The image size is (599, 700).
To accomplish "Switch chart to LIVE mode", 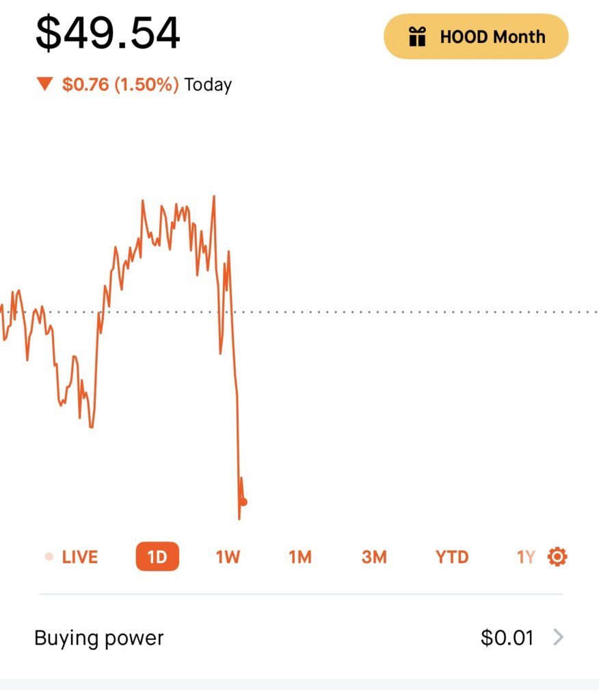I will click(x=72, y=556).
